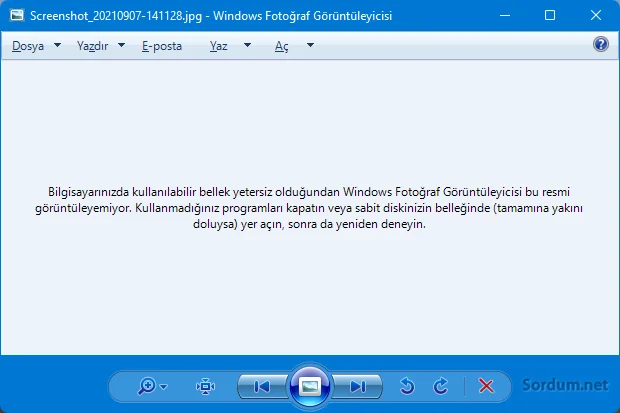Expand the Aç dropdown arrow
Image resolution: width=620 pixels, height=413 pixels.
(310, 45)
